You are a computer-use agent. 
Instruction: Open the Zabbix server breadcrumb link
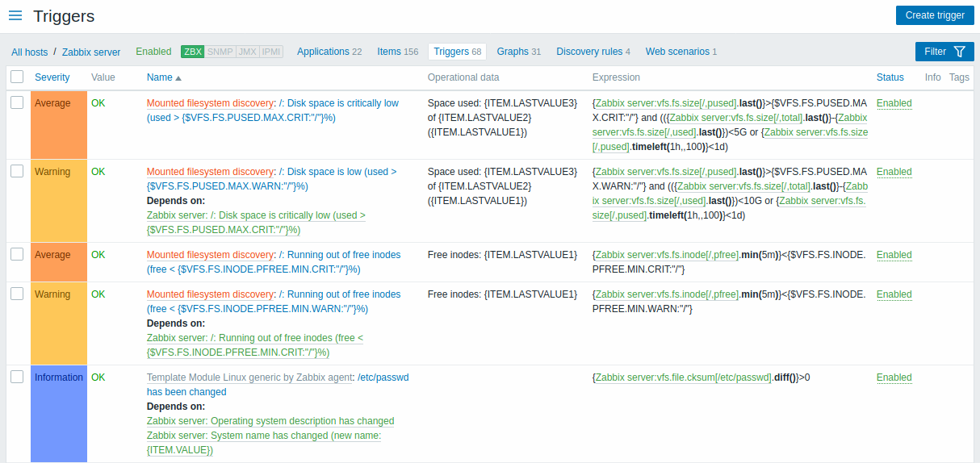click(x=91, y=52)
